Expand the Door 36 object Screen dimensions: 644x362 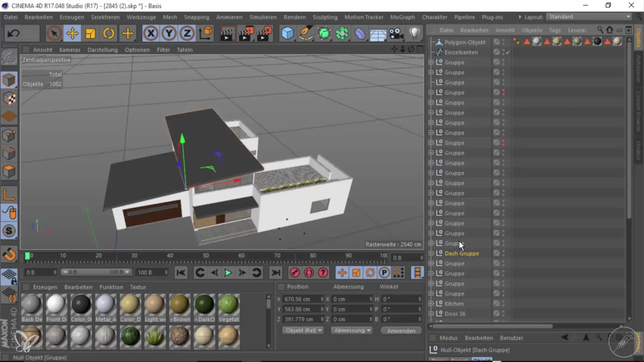pos(431,313)
